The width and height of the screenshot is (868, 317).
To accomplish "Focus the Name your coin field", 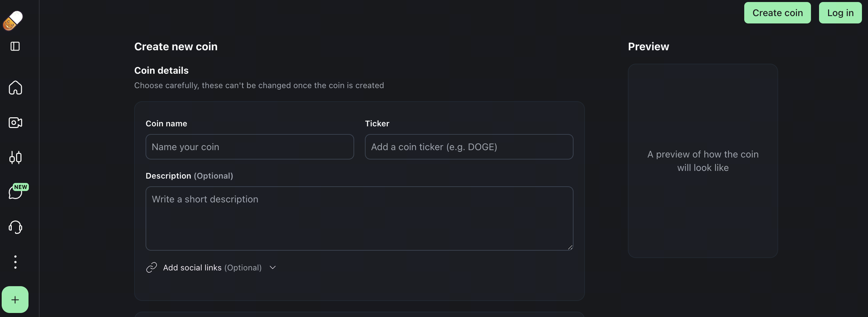I will click(x=249, y=147).
